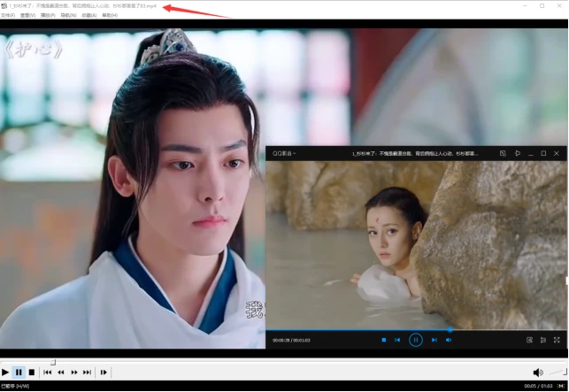This screenshot has width=569, height=392.
Task: Pause the video in QQ影音 window
Action: coord(416,340)
